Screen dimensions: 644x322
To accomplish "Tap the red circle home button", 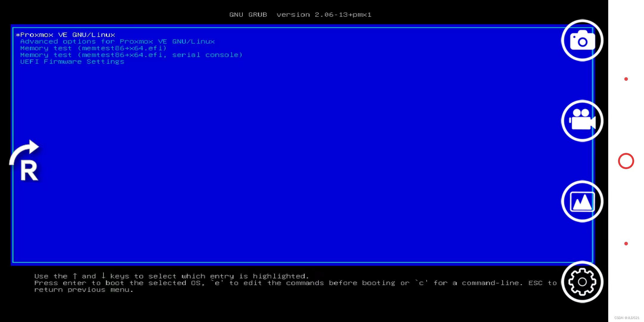I will point(626,161).
